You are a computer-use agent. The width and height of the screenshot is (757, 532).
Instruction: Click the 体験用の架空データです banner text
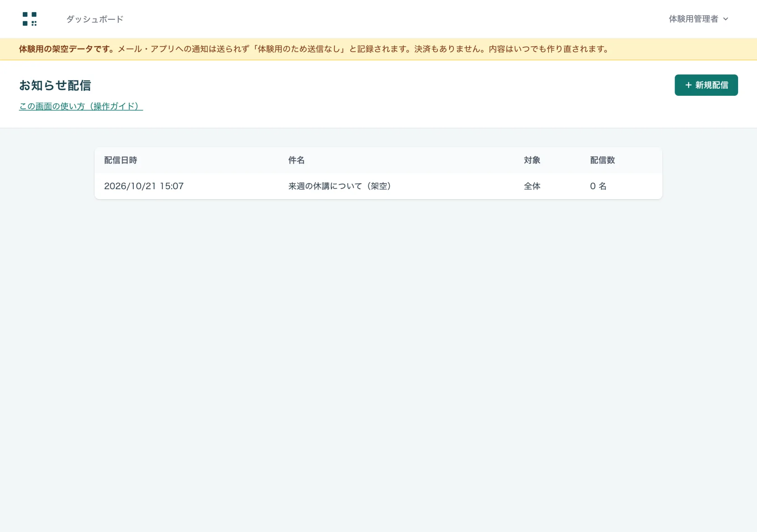tap(66, 49)
